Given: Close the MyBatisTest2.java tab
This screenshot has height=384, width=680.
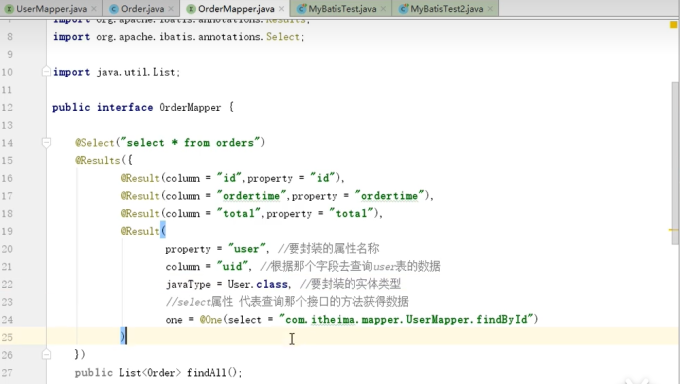Looking at the screenshot, I should (x=490, y=9).
